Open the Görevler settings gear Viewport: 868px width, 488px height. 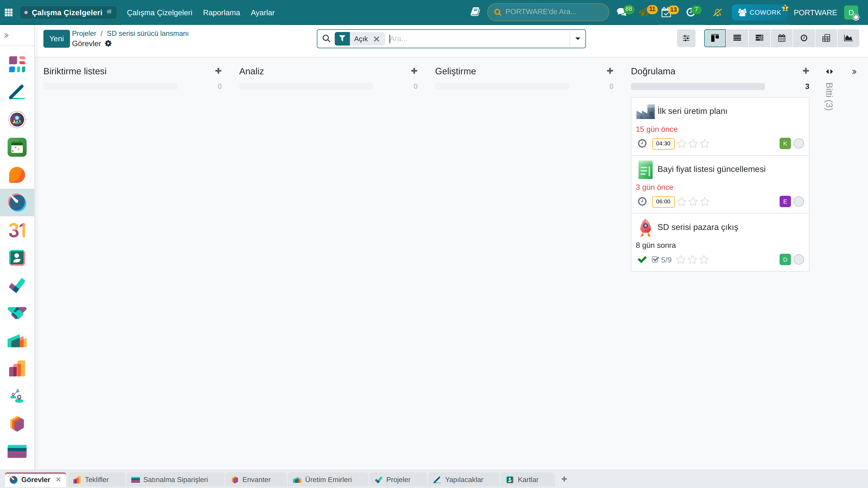(x=108, y=43)
